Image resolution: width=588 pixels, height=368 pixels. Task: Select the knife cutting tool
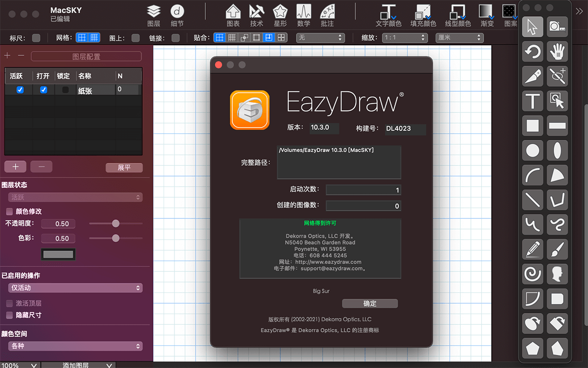(533, 76)
